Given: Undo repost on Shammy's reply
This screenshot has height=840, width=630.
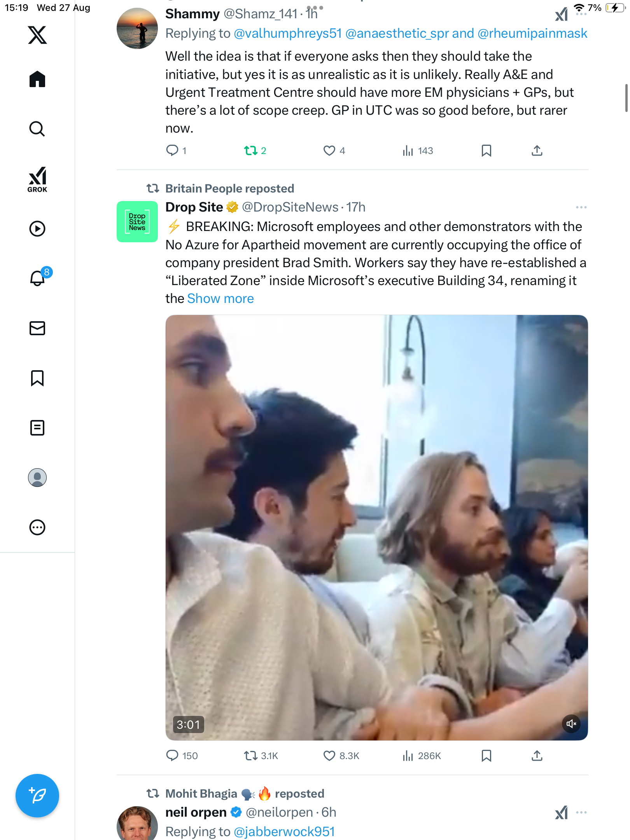Looking at the screenshot, I should tap(251, 150).
